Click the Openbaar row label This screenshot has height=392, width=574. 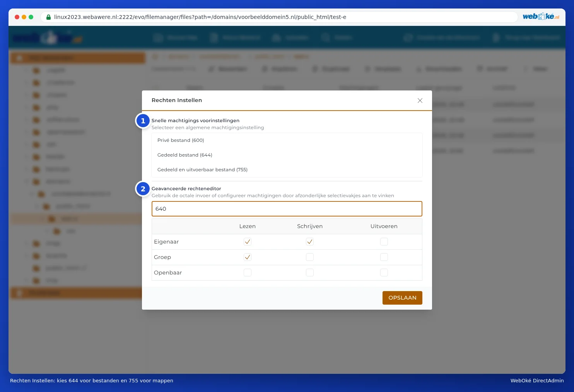pyautogui.click(x=168, y=273)
